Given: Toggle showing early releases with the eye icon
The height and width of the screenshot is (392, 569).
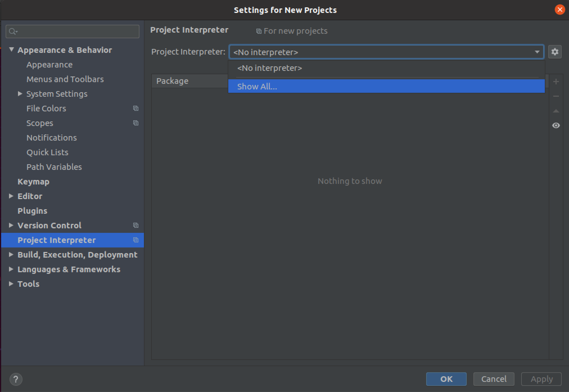Looking at the screenshot, I should [556, 125].
